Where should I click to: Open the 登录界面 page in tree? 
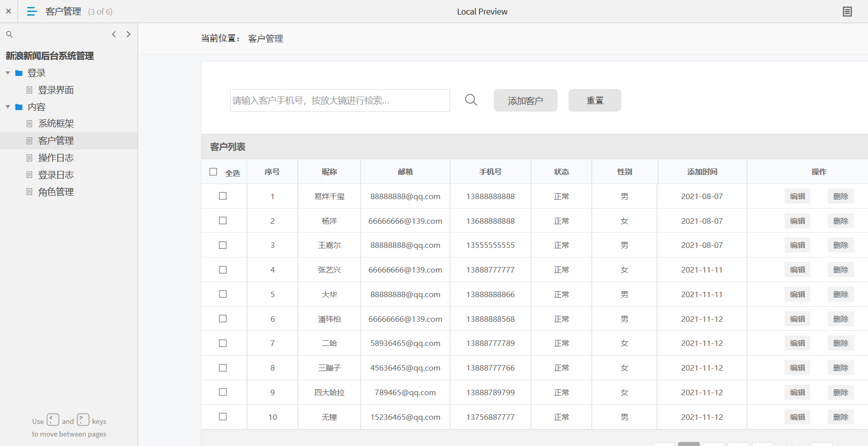tap(56, 90)
